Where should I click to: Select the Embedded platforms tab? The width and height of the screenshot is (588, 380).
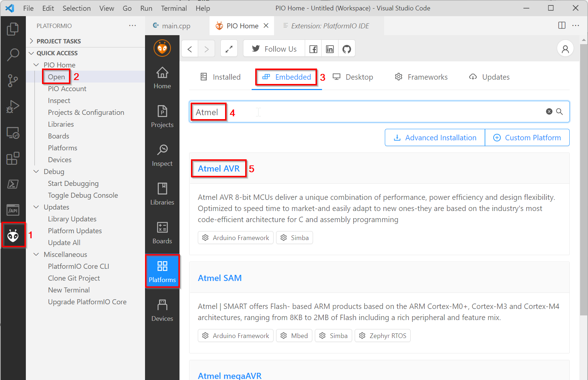[286, 77]
